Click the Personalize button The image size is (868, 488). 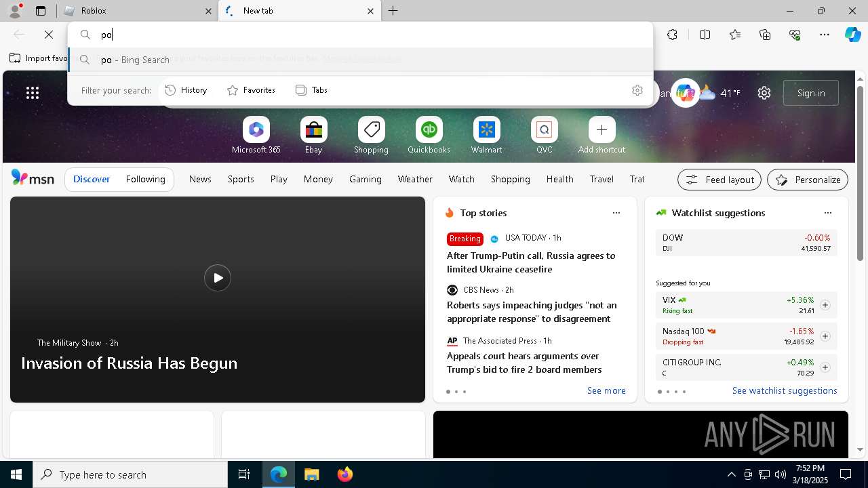[x=808, y=180]
